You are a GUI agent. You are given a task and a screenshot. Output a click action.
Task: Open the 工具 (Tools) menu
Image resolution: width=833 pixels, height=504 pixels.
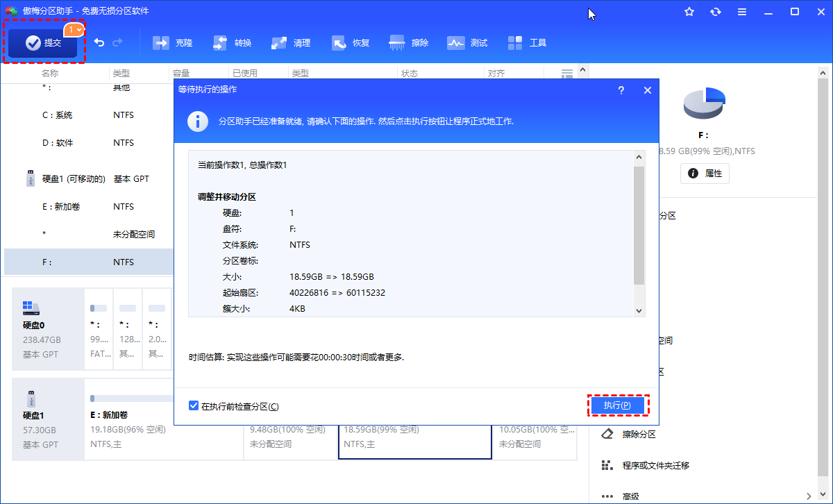click(x=528, y=43)
